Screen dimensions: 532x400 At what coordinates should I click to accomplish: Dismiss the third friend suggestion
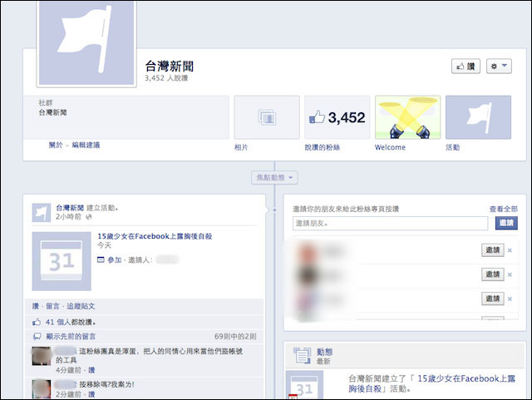coord(510,299)
